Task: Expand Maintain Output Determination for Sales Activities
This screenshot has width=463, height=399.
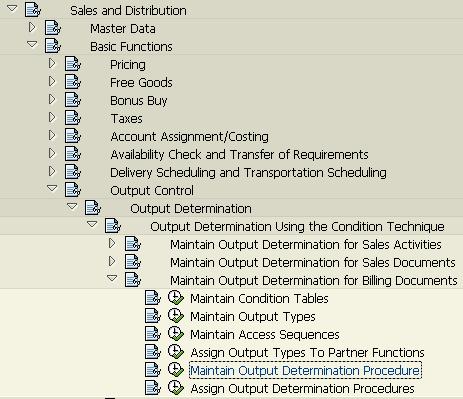Action: click(x=112, y=243)
